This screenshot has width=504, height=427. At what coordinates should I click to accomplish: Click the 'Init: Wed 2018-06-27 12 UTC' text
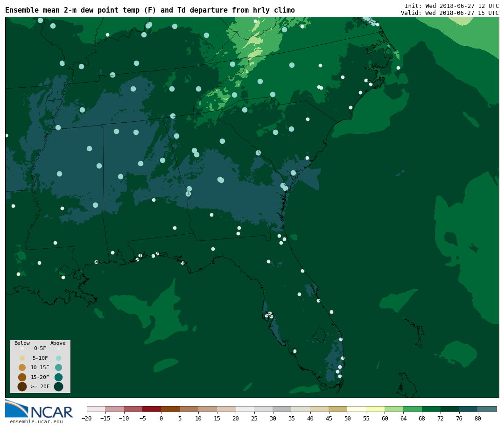[452, 6]
